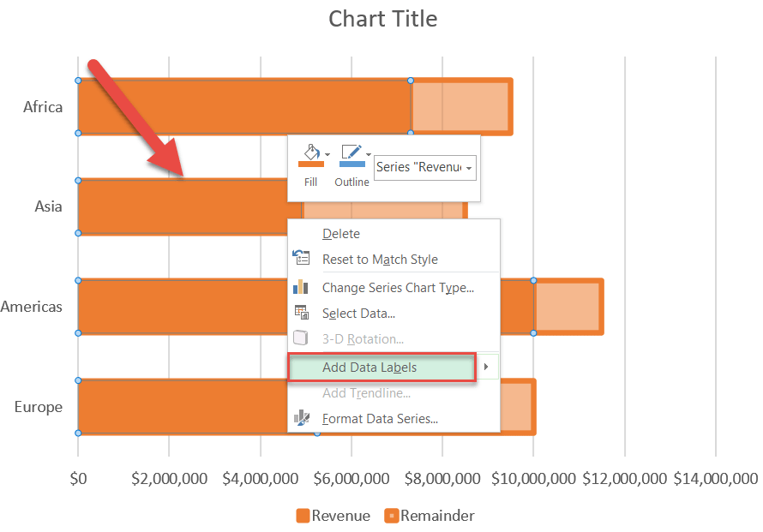This screenshot has width=763, height=532.
Task: Click the 3-D Rotation cube icon
Action: tap(301, 338)
